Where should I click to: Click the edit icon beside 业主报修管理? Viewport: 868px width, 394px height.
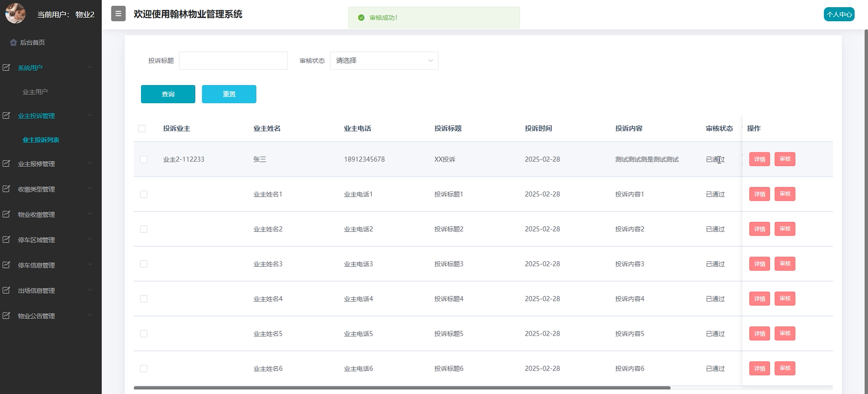(6, 164)
